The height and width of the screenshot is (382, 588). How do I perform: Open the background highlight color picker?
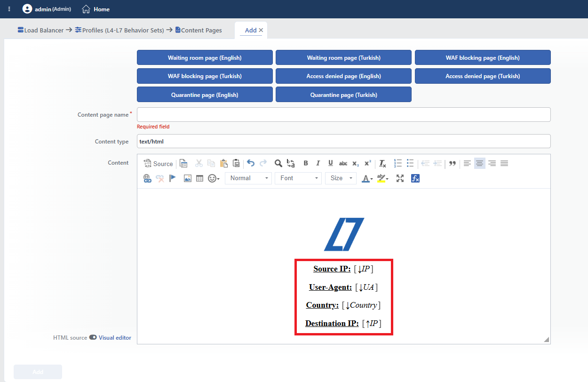(382, 178)
